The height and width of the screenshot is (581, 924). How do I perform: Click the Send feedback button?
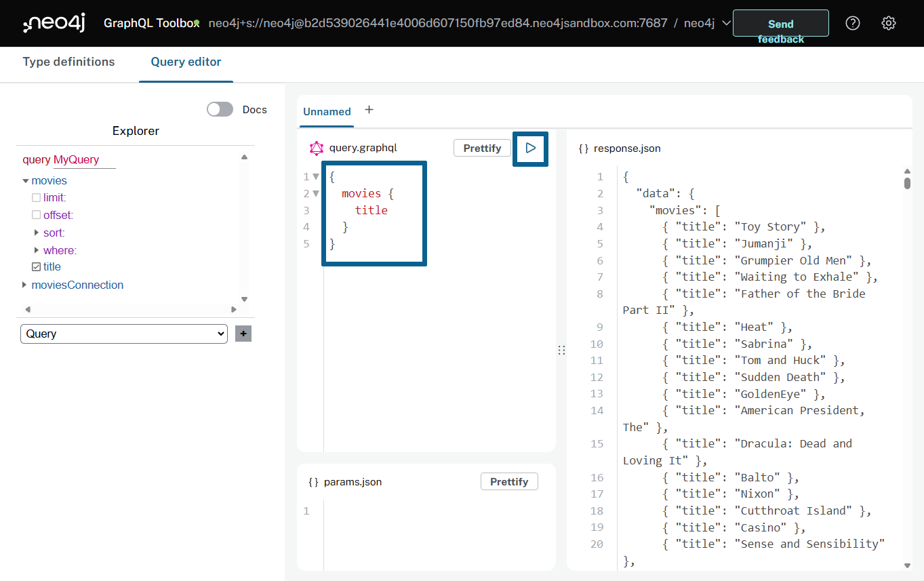(x=781, y=23)
